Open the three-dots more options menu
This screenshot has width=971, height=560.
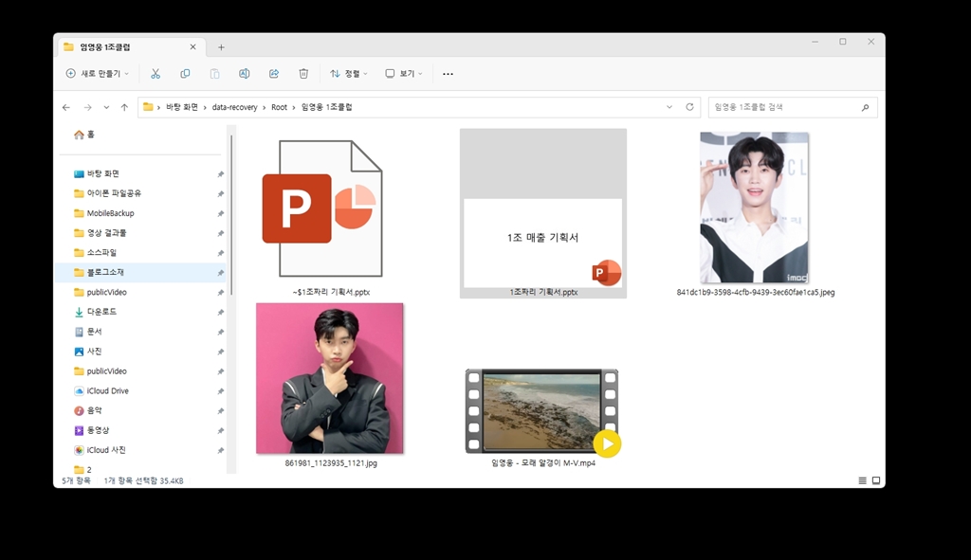[448, 74]
